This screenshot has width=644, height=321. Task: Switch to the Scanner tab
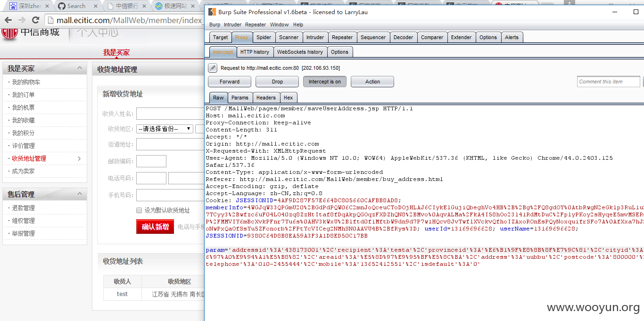[x=289, y=37]
